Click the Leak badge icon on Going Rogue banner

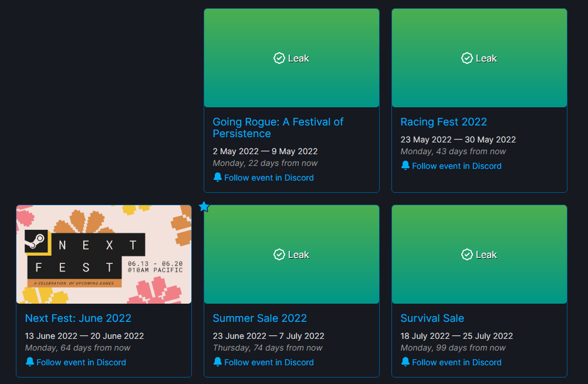tap(278, 58)
